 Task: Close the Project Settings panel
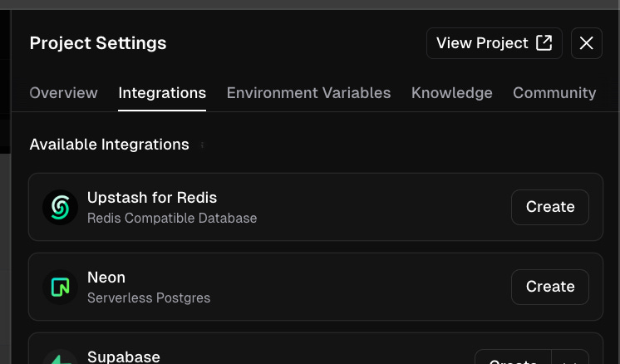(x=587, y=43)
